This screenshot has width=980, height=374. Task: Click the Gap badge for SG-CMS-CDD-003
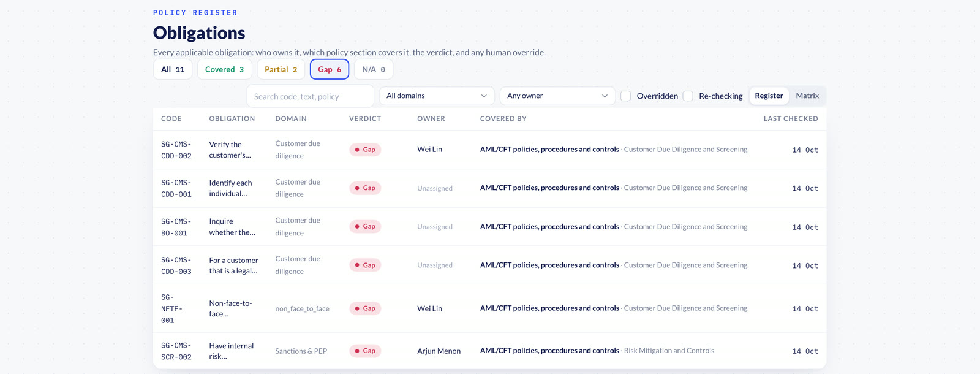coord(365,265)
